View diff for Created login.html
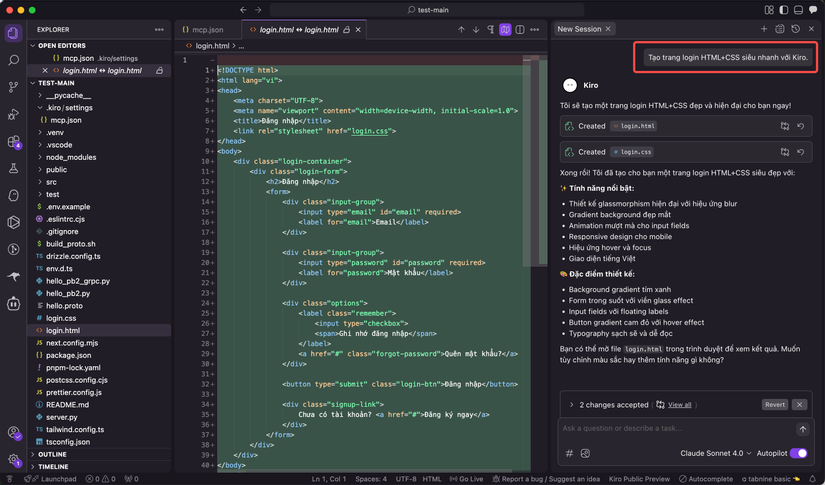 784,126
